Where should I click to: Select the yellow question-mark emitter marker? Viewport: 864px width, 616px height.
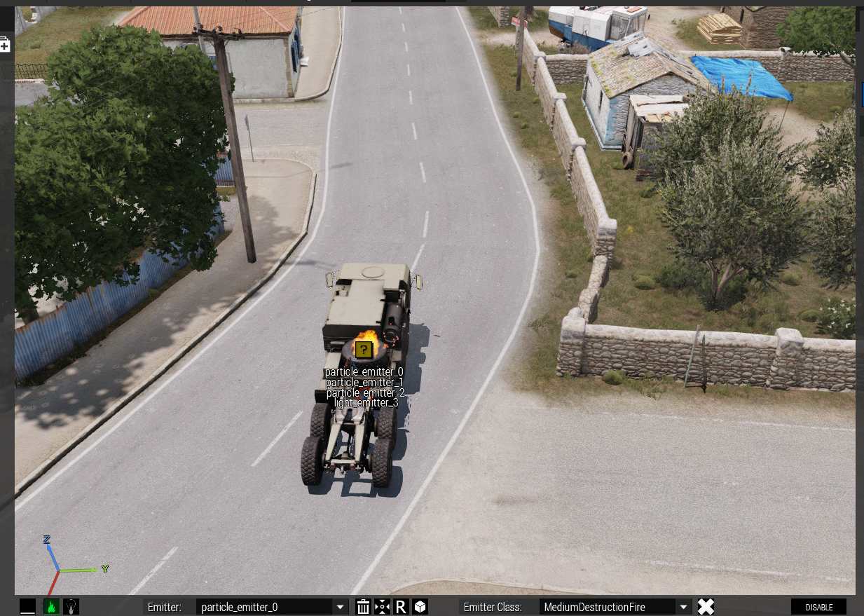363,349
